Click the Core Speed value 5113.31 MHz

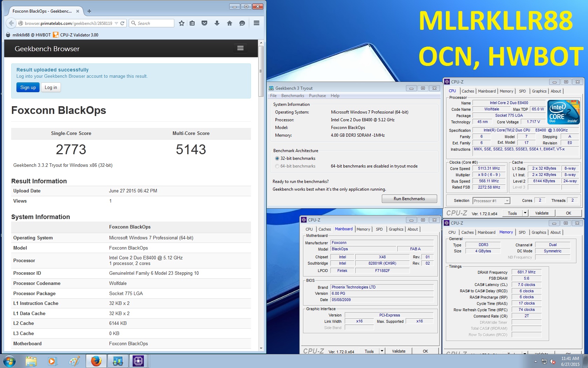[489, 168]
